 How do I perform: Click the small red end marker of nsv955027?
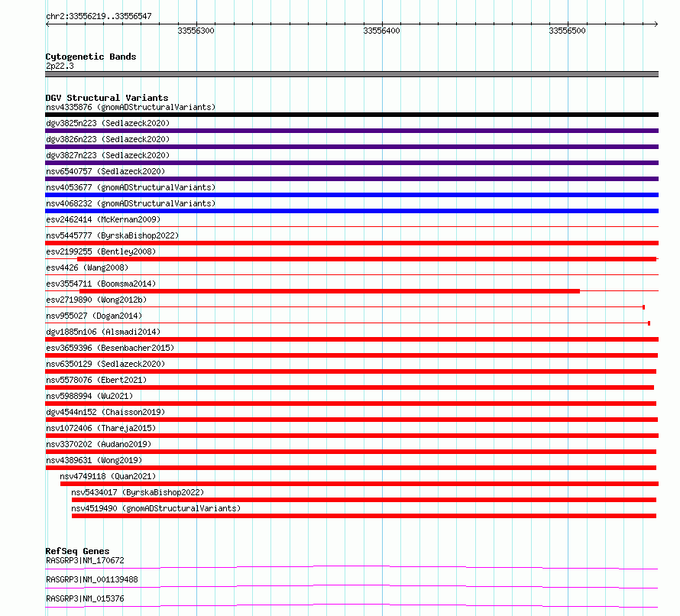click(649, 323)
